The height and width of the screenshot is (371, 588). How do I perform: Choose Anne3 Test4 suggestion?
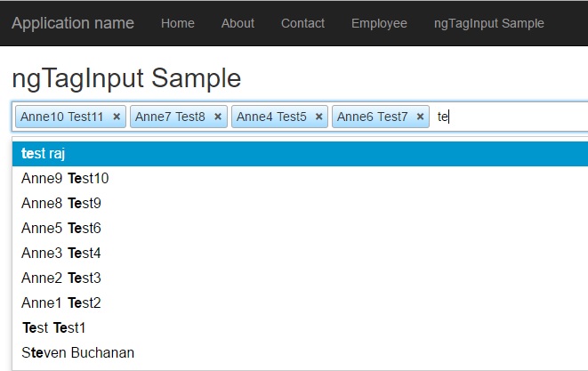tap(61, 254)
